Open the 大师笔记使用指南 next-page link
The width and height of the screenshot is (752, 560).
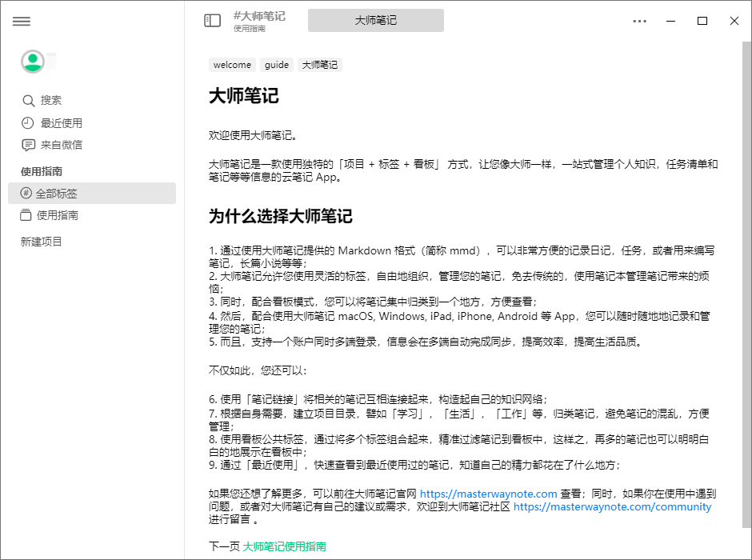284,546
